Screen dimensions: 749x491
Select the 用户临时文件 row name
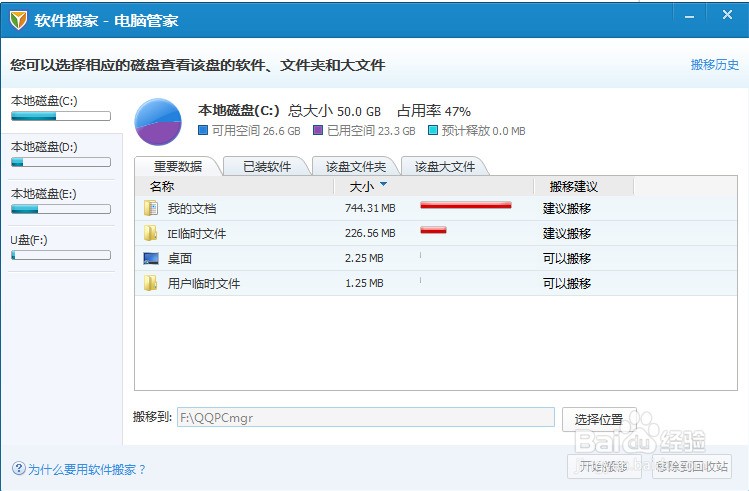[203, 283]
